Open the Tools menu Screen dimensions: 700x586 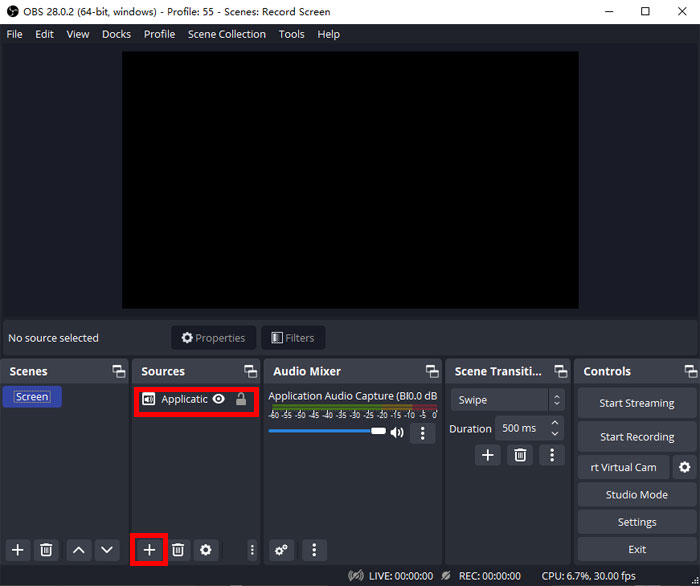pyautogui.click(x=292, y=34)
